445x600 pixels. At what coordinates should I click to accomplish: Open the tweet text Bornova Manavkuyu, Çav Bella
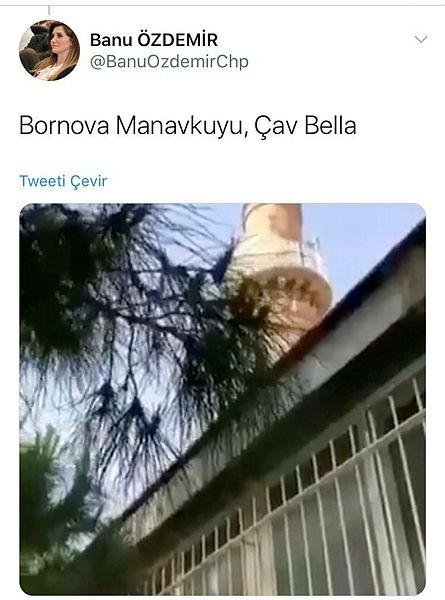[187, 126]
